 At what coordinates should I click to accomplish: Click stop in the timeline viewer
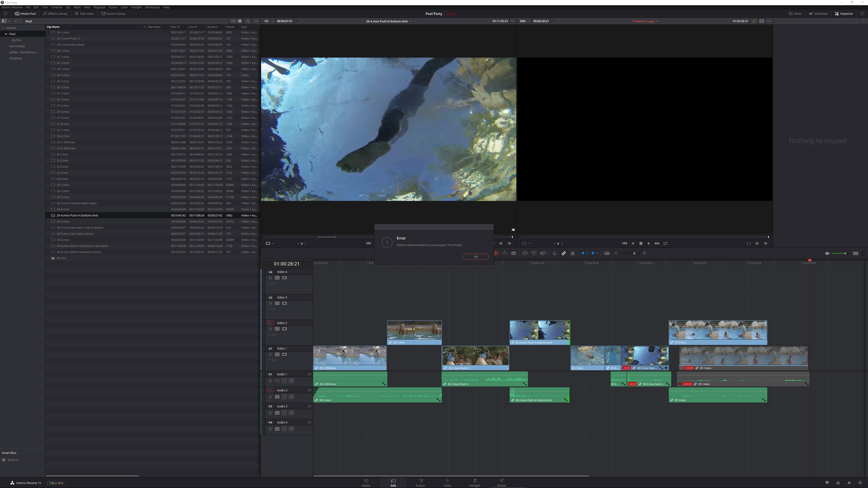[641, 244]
